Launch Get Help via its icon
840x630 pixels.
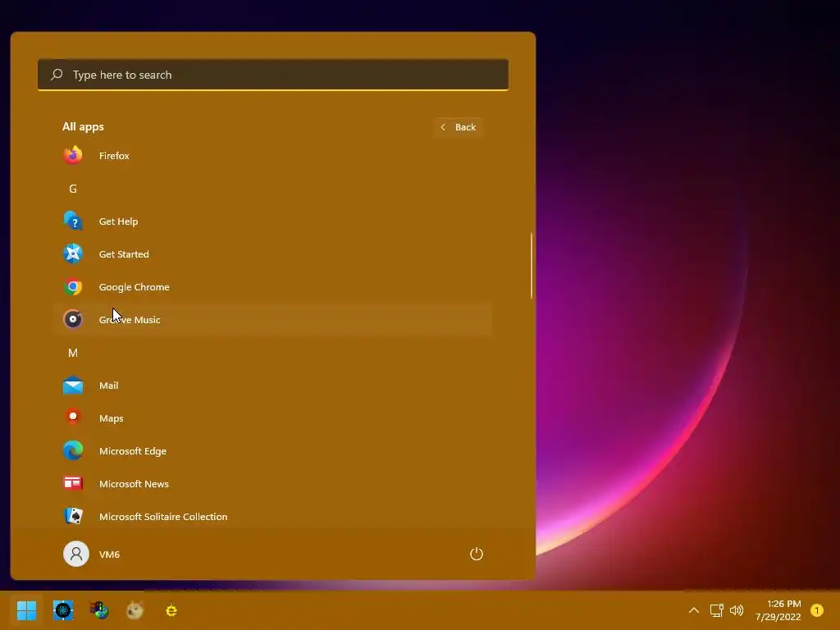[73, 221]
